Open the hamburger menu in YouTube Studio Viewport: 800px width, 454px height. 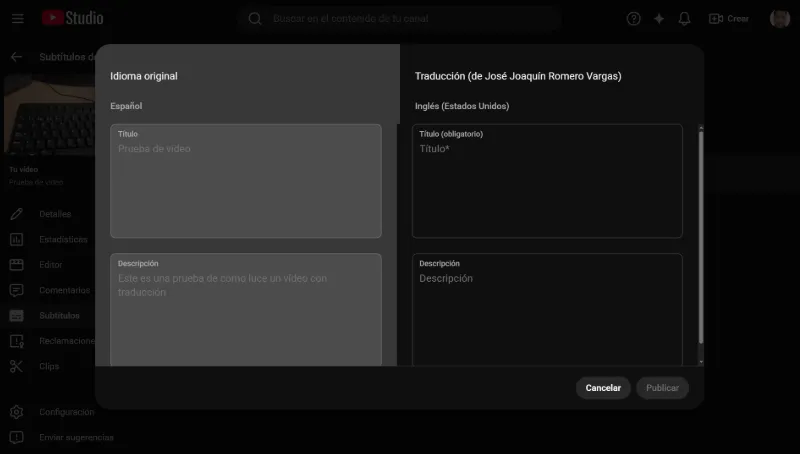(x=18, y=19)
